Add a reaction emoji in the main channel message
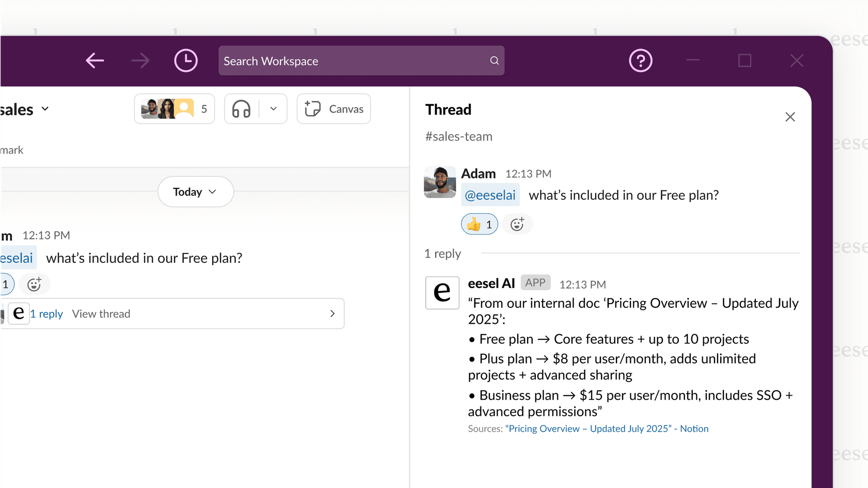Image resolution: width=868 pixels, height=488 pixels. click(34, 284)
